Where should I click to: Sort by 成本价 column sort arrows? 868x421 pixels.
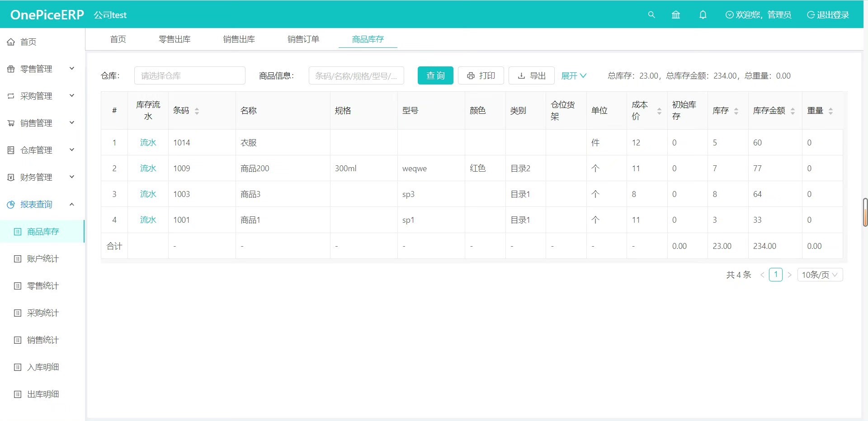tap(659, 111)
